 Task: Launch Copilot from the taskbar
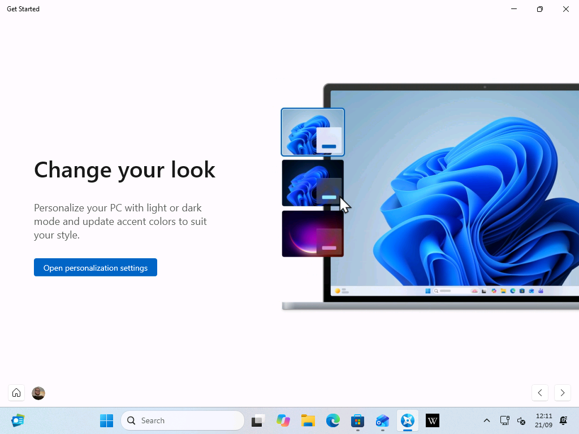tap(283, 420)
